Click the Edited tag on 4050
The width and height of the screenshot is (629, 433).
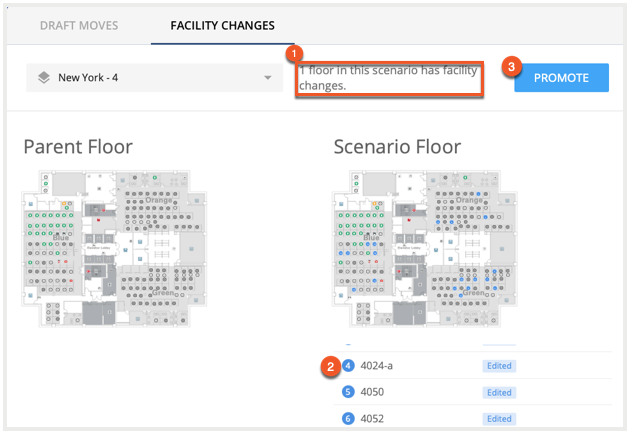click(499, 392)
